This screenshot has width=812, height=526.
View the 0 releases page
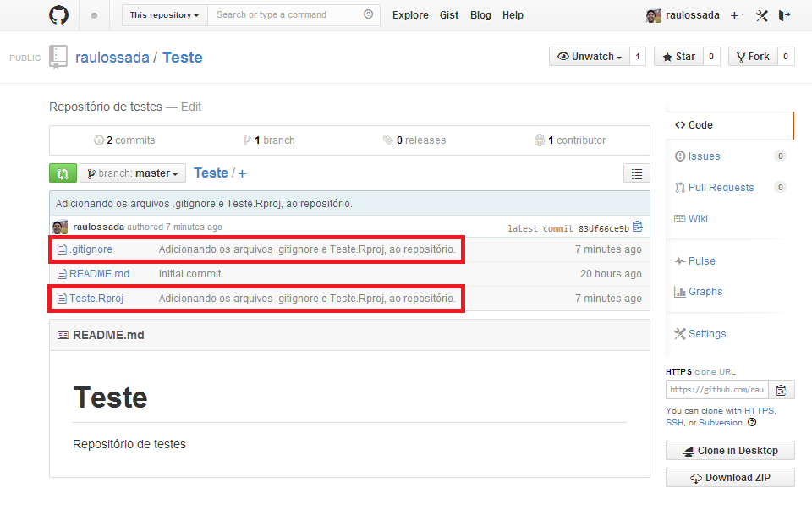click(414, 140)
